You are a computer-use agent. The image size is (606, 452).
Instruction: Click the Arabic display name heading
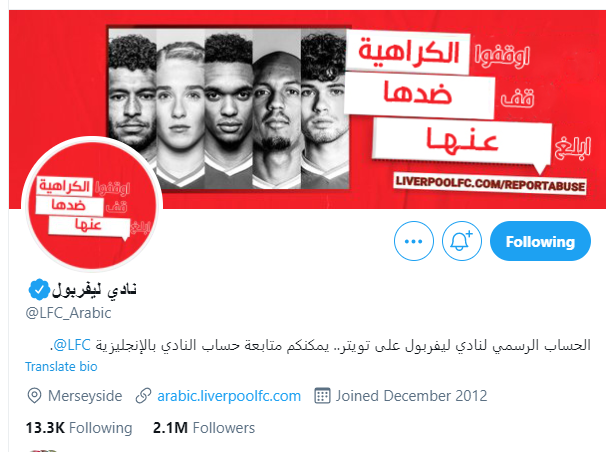click(x=94, y=289)
